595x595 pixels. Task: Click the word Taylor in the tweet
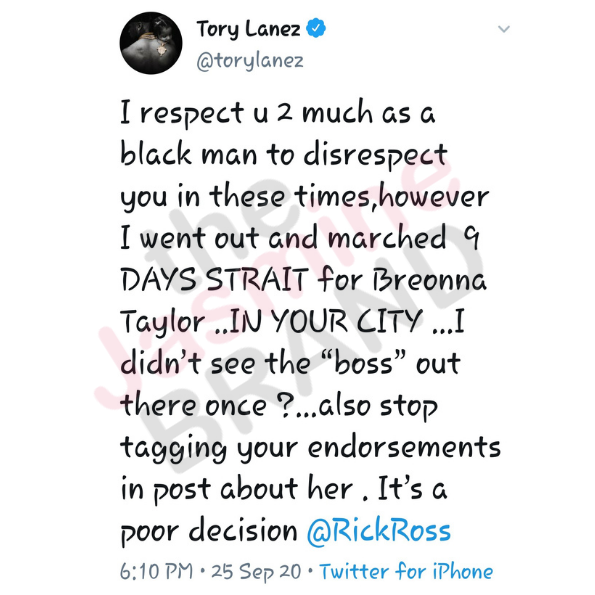163,323
